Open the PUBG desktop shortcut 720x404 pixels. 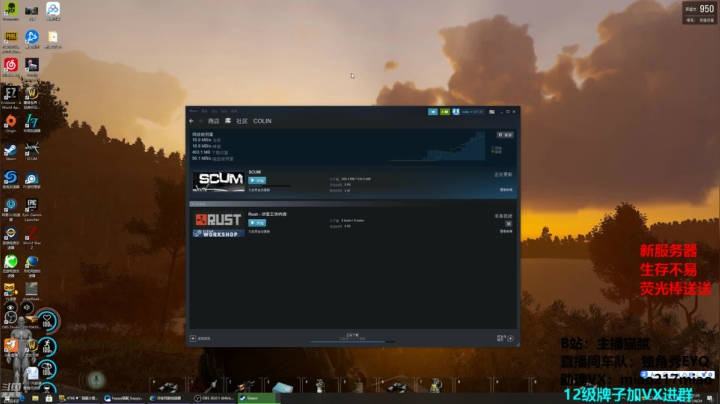[x=11, y=39]
